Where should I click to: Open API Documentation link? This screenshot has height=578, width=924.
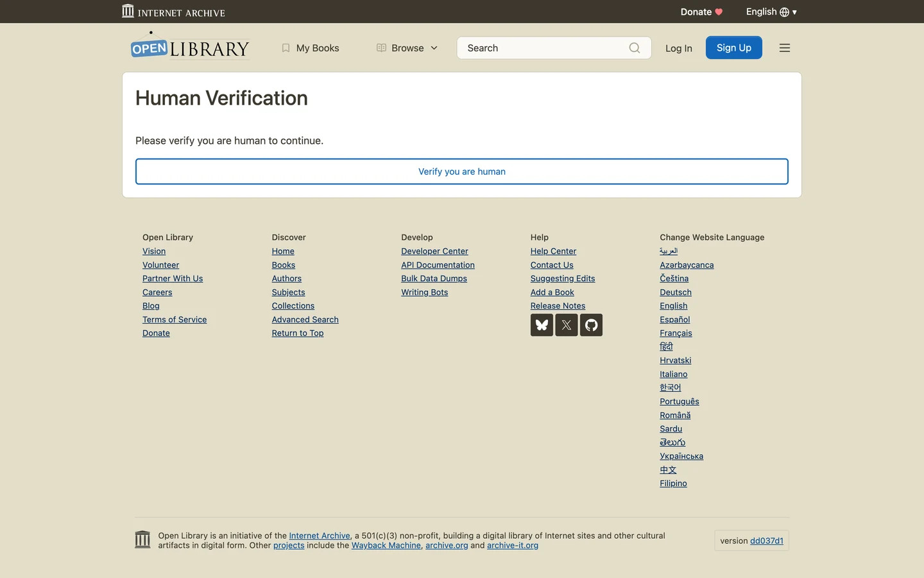[438, 265]
